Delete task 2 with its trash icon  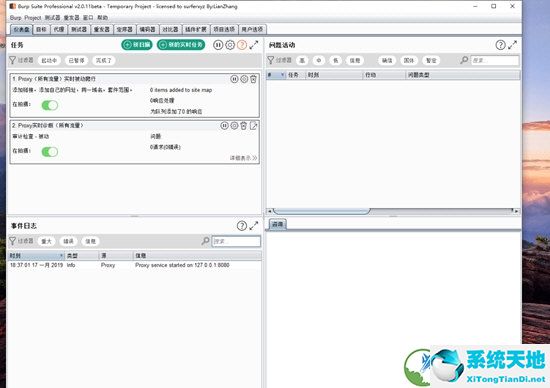(x=243, y=126)
